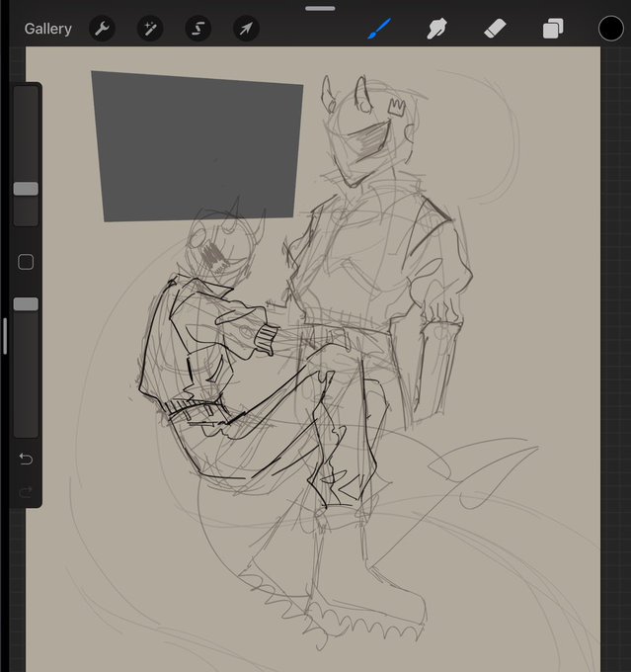631x672 pixels.
Task: Select the Brush tool
Action: [379, 29]
